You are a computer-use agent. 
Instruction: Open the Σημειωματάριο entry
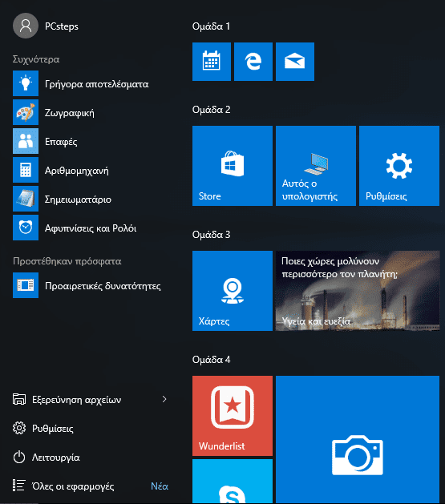click(x=78, y=200)
